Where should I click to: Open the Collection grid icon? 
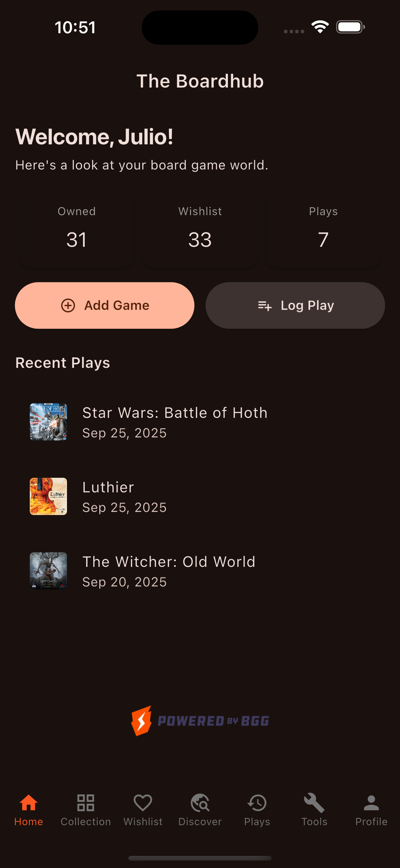[86, 802]
